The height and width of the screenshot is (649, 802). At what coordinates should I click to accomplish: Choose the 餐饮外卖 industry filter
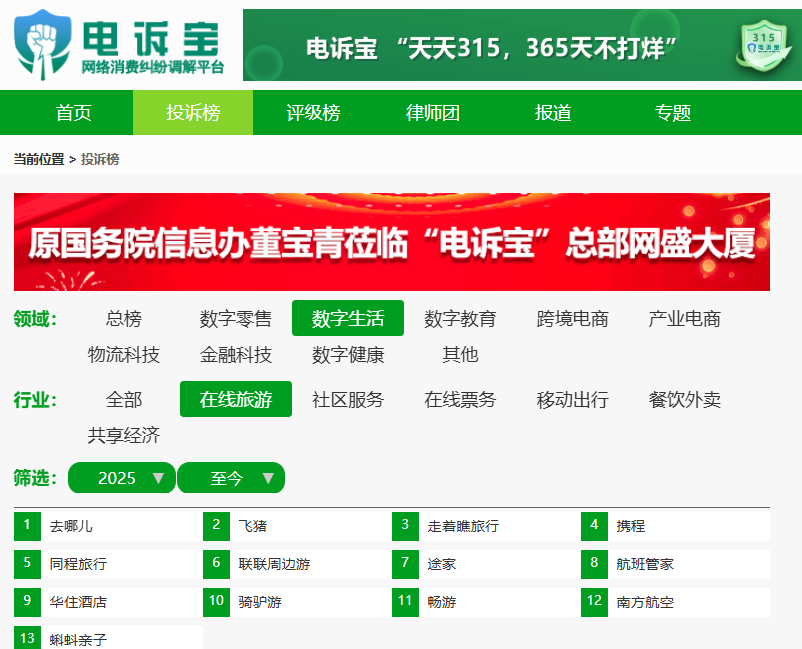point(684,399)
